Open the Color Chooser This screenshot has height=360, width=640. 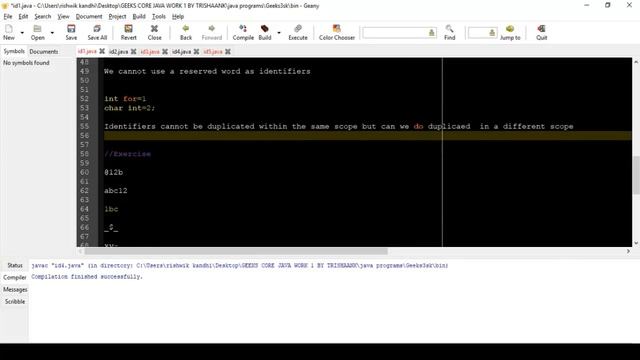(x=337, y=32)
